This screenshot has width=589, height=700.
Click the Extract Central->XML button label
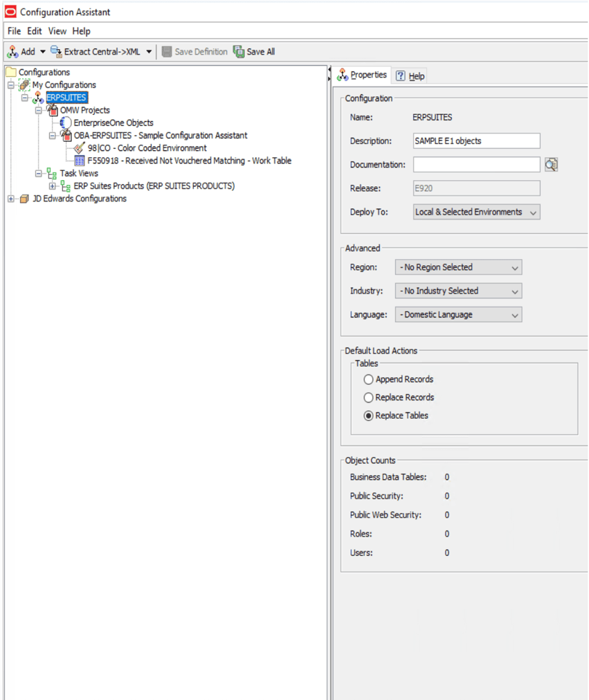tap(102, 52)
